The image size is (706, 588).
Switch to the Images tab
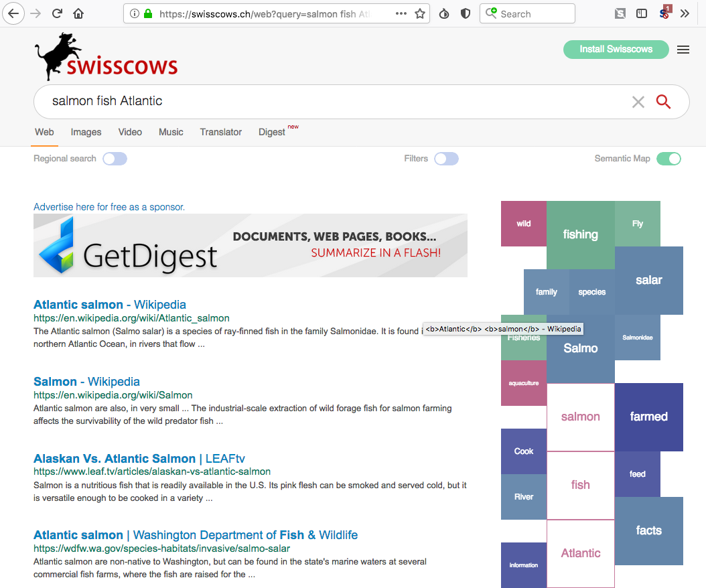point(86,132)
